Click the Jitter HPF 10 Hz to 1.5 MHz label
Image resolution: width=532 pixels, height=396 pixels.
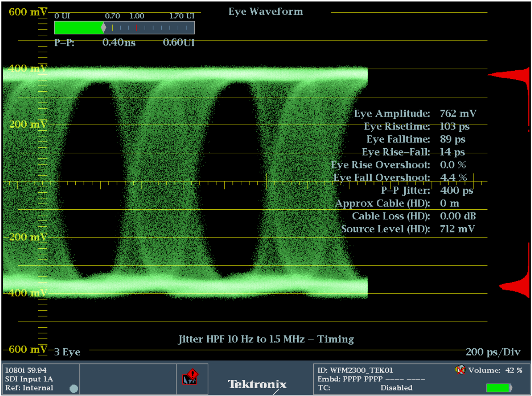tap(266, 339)
